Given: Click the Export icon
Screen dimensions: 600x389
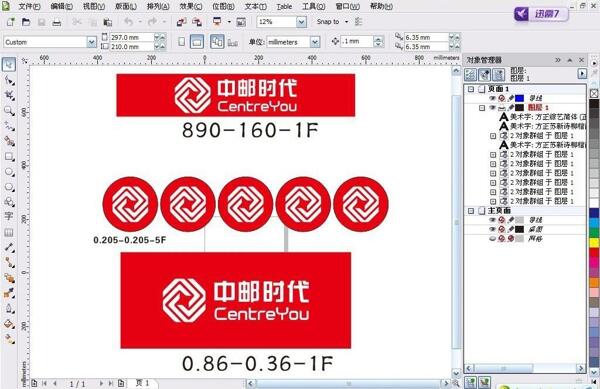Looking at the screenshot, I should [197, 22].
